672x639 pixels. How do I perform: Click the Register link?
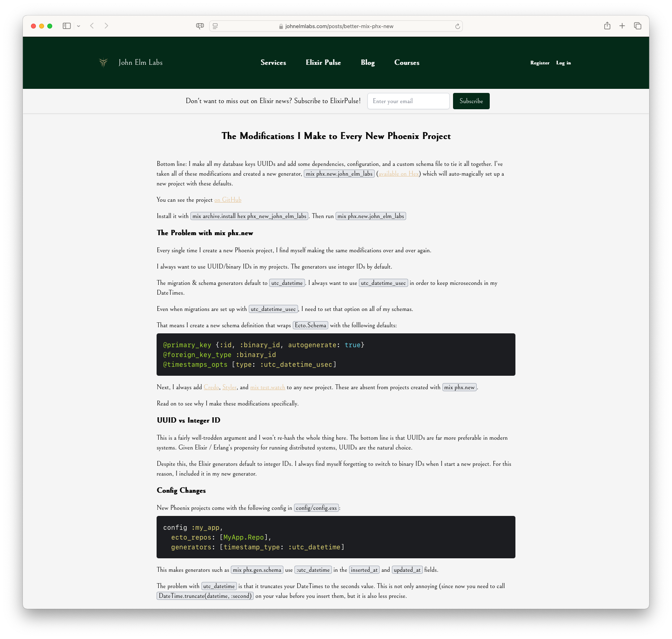[539, 63]
